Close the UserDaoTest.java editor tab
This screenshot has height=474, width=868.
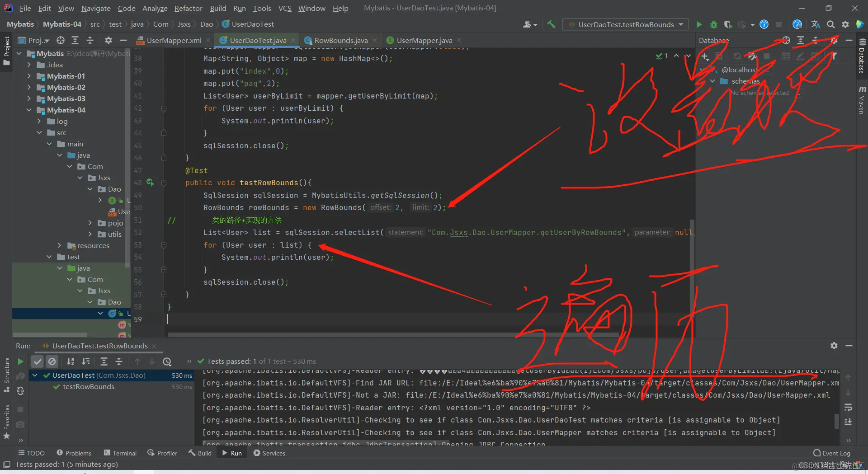[x=293, y=40]
